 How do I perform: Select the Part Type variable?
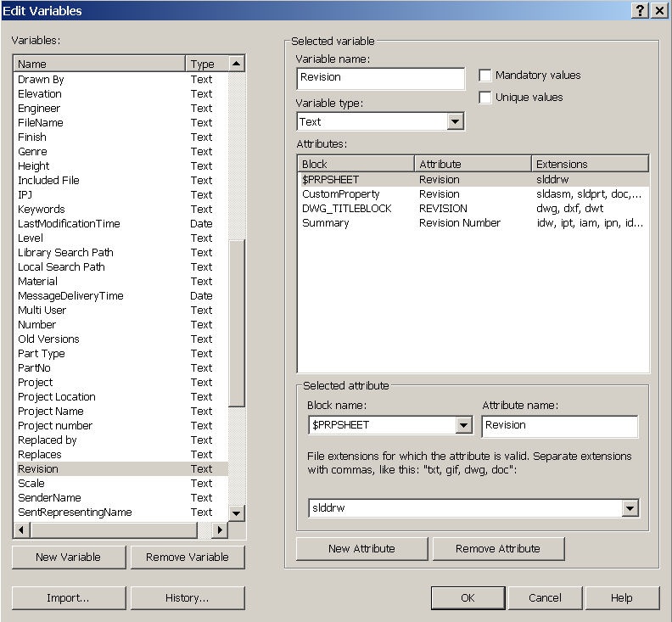121,354
